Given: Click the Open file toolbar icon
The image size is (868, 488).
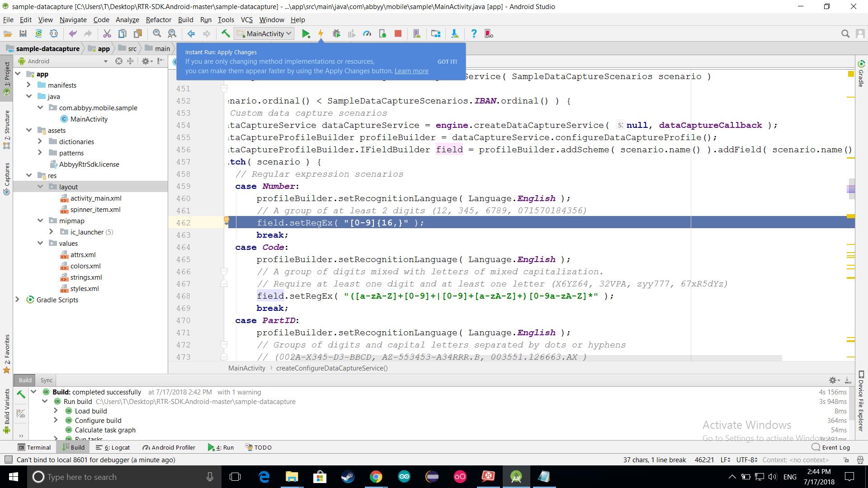Looking at the screenshot, I should point(8,34).
